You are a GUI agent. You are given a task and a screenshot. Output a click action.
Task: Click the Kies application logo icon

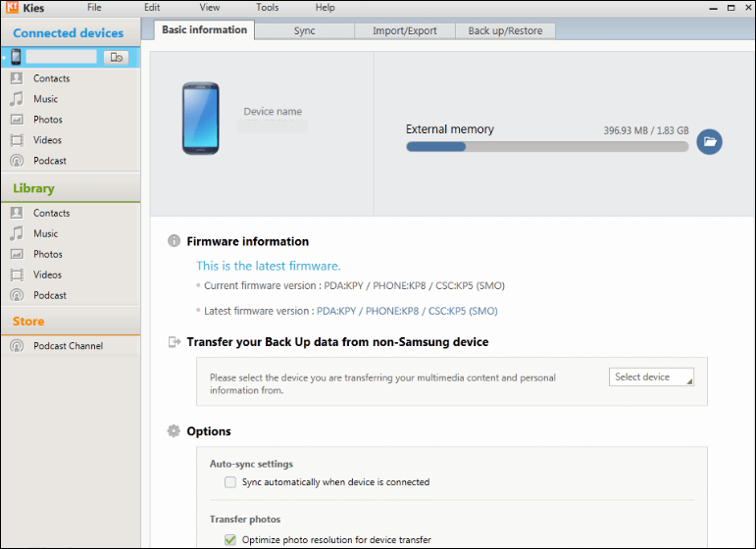12,7
